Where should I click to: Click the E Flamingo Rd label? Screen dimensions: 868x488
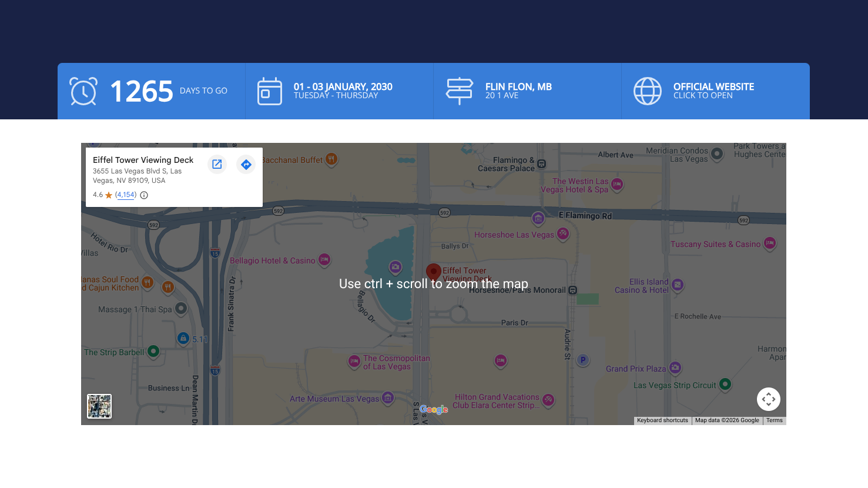point(585,216)
